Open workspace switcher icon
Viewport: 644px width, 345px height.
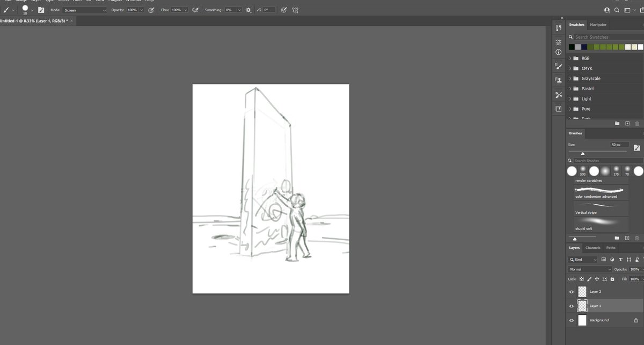[x=627, y=10]
